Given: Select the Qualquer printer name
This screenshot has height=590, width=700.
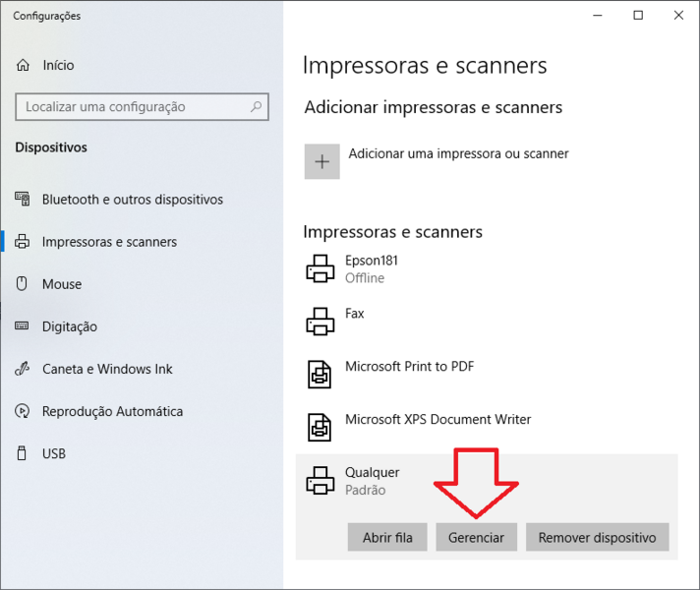Looking at the screenshot, I should (x=373, y=473).
